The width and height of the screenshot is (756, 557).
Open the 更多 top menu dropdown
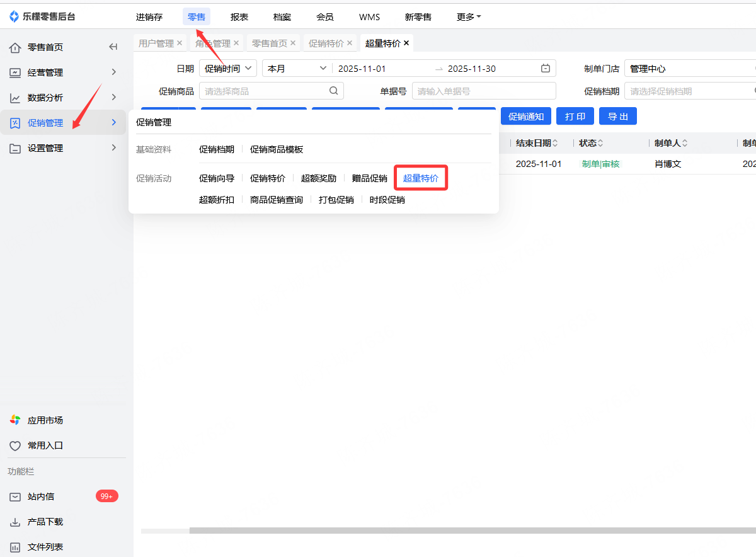(x=469, y=17)
